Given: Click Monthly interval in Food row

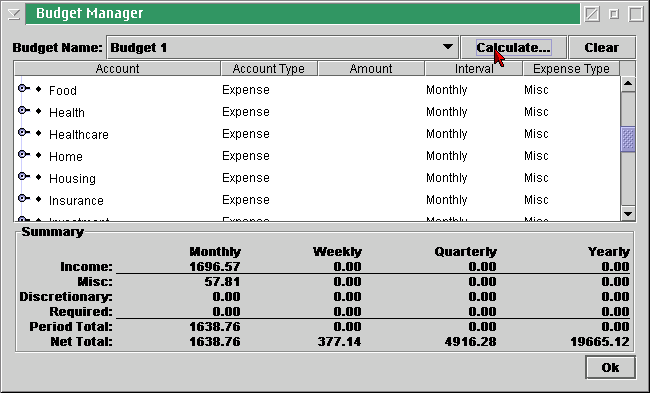Looking at the screenshot, I should pyautogui.click(x=446, y=90).
